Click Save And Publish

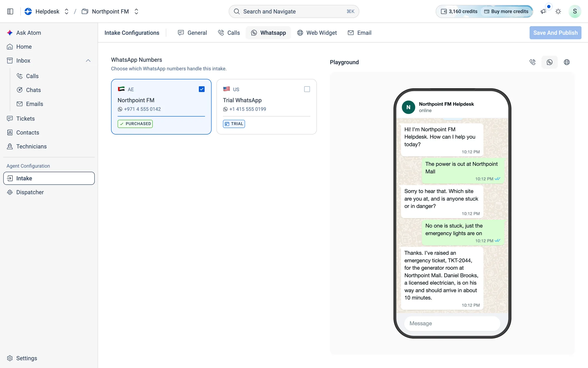click(x=555, y=33)
